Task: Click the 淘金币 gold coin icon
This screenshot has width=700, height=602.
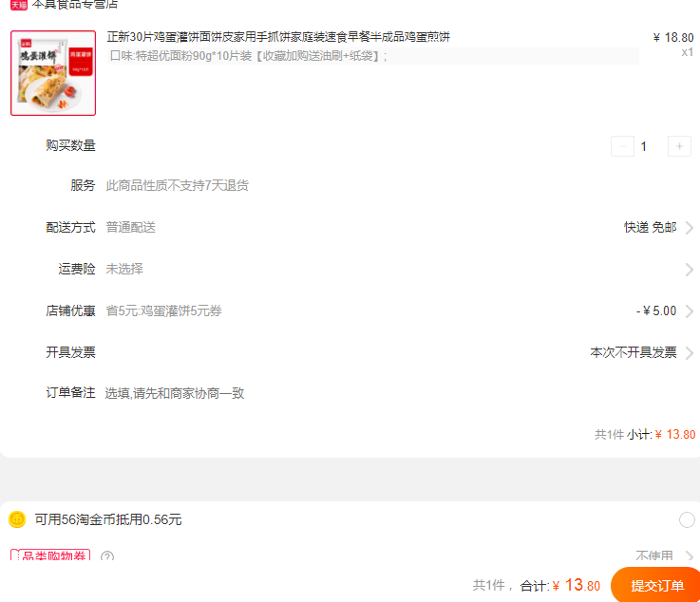Action: pyautogui.click(x=17, y=519)
